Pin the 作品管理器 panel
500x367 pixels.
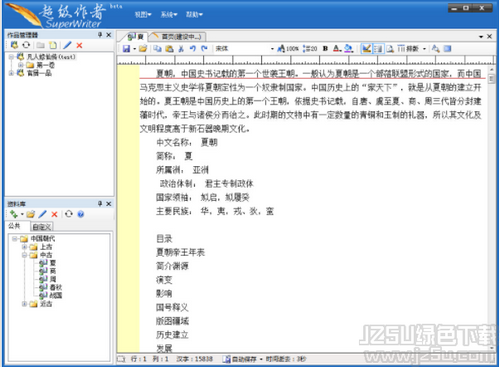point(100,35)
